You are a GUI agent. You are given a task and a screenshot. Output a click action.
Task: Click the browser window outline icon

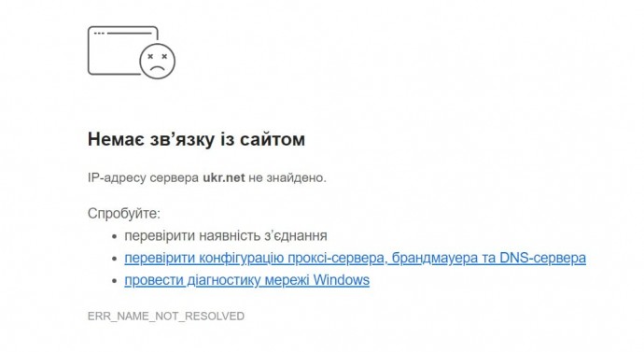point(123,50)
